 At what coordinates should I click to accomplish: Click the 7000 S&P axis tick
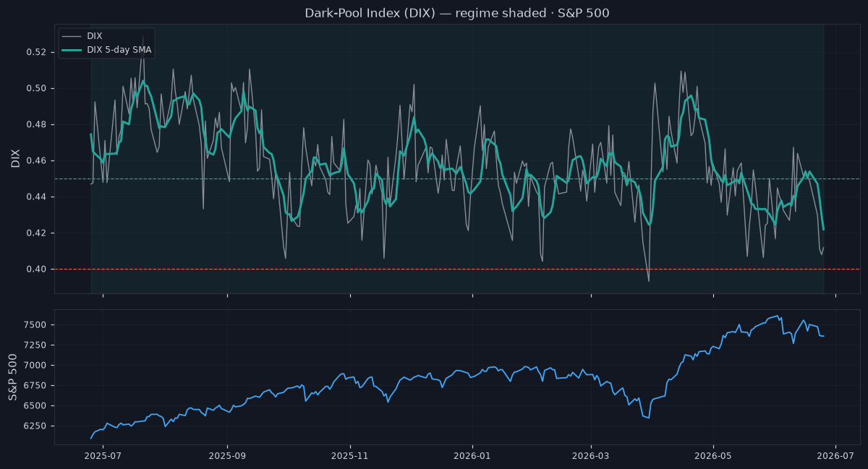36,366
